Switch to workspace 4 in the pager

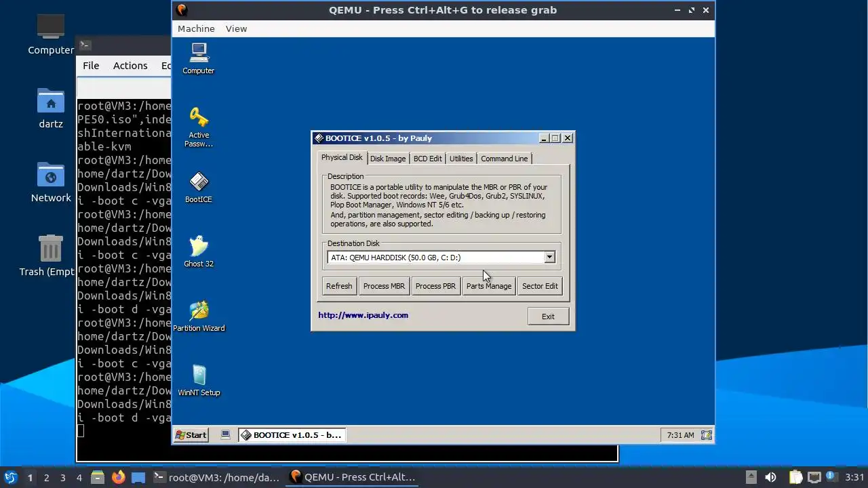tap(79, 478)
